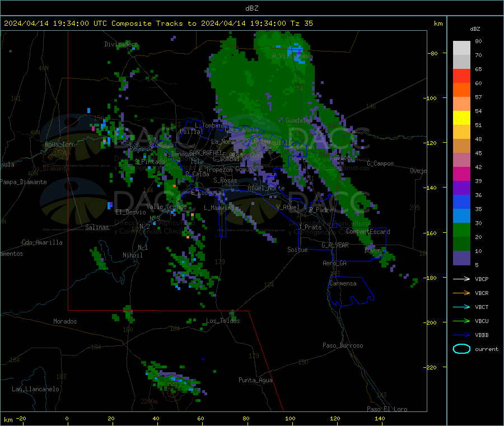Click the Guadales place label
Image resolution: width=504 pixels, height=426 pixels.
point(299,120)
